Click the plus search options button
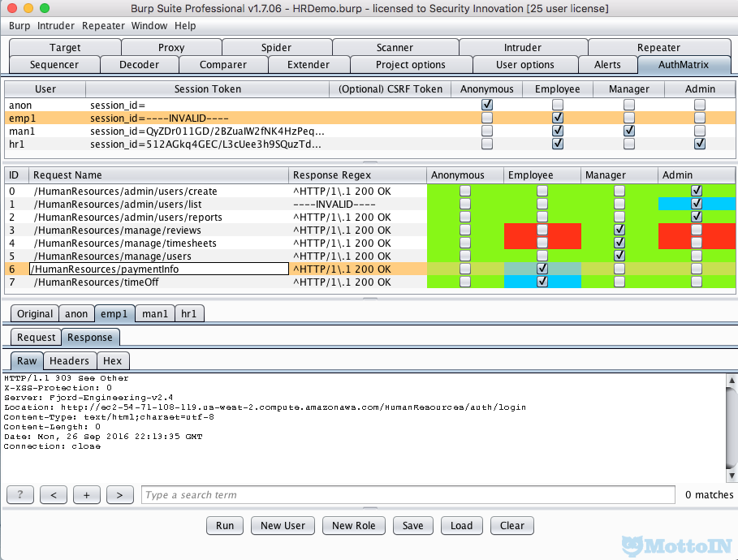 [87, 494]
